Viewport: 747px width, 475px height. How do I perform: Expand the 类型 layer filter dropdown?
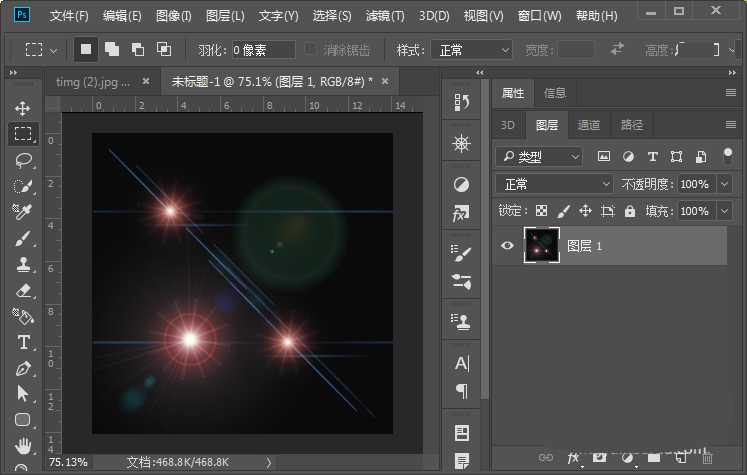(x=540, y=156)
